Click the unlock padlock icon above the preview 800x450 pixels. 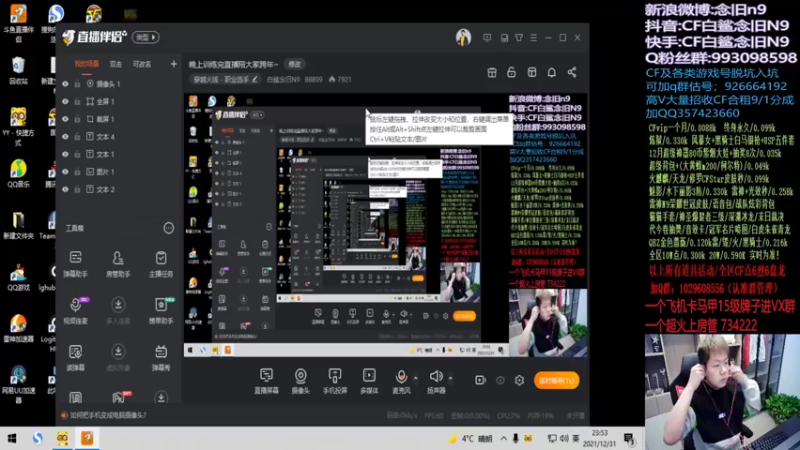511,72
